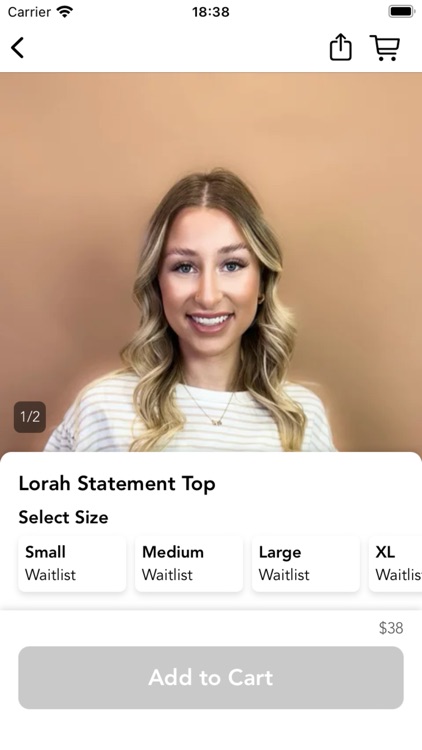The height and width of the screenshot is (750, 422).
Task: Tap the battery indicator icon
Action: (x=401, y=11)
